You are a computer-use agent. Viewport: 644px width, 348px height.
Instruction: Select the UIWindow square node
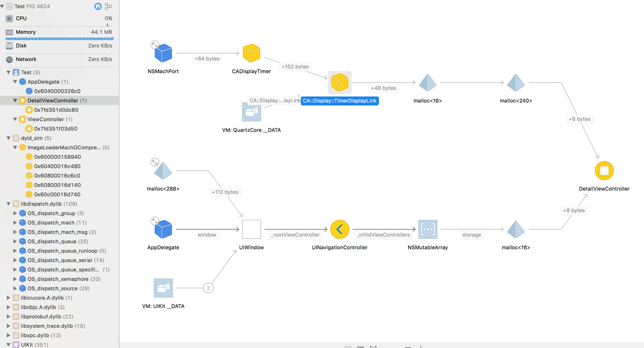tap(251, 229)
